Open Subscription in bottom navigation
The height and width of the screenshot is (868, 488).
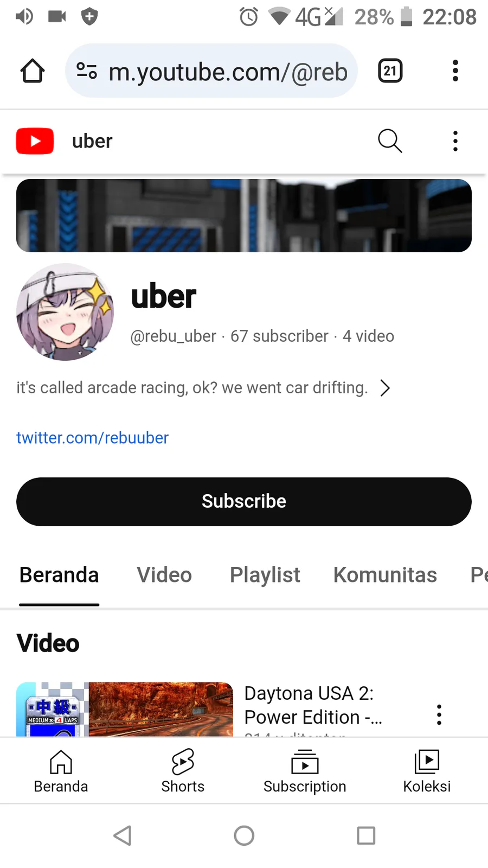[x=305, y=771]
